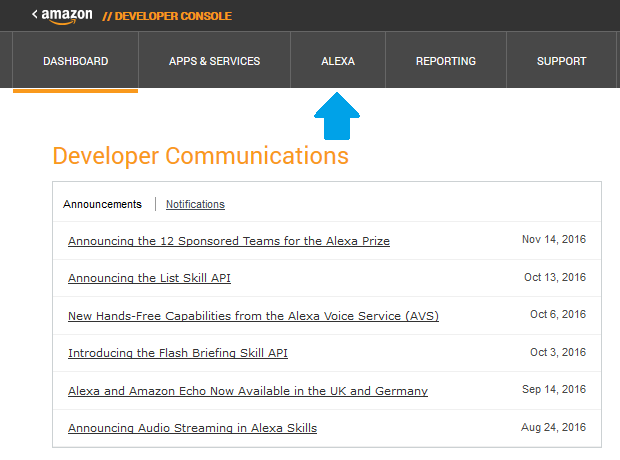Open the Dashboard tab
Screen dimensions: 620x460
pos(75,61)
